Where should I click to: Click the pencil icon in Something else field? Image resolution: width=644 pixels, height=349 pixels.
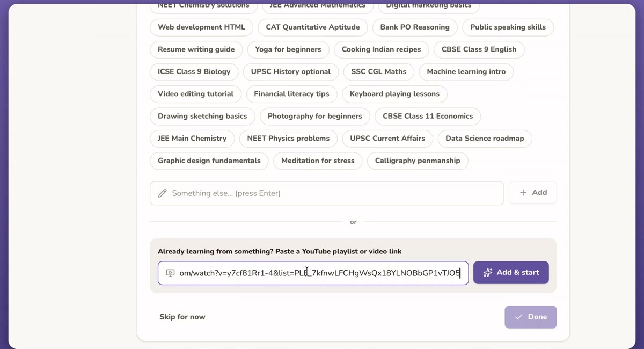click(162, 193)
